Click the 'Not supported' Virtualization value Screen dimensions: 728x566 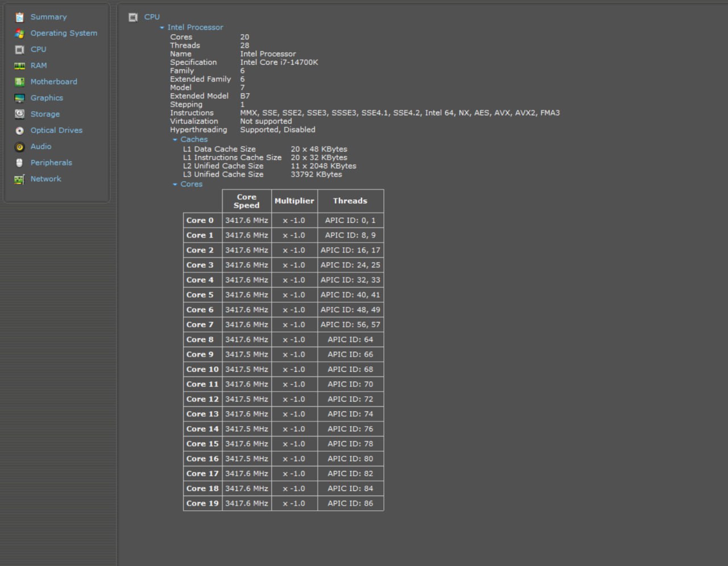tap(266, 121)
